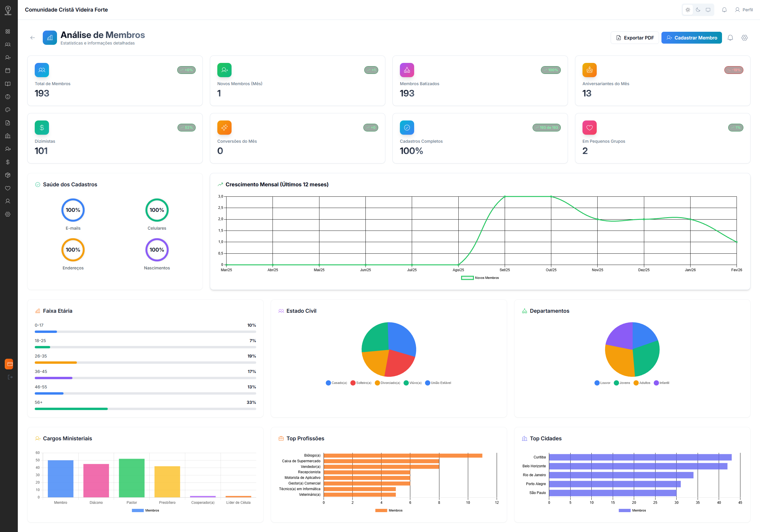Open the calendar icon in the sidebar
The height and width of the screenshot is (532, 760).
[x=8, y=71]
